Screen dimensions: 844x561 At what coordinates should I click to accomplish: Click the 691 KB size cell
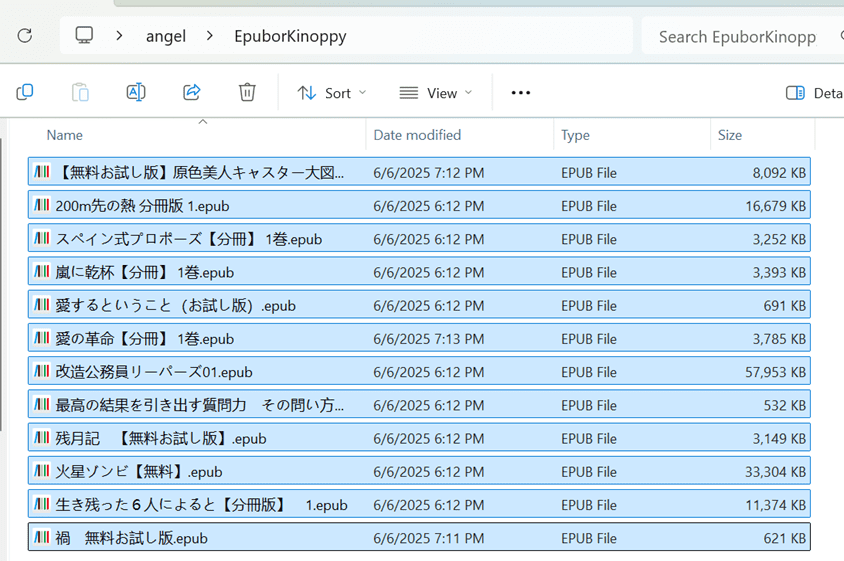point(784,306)
